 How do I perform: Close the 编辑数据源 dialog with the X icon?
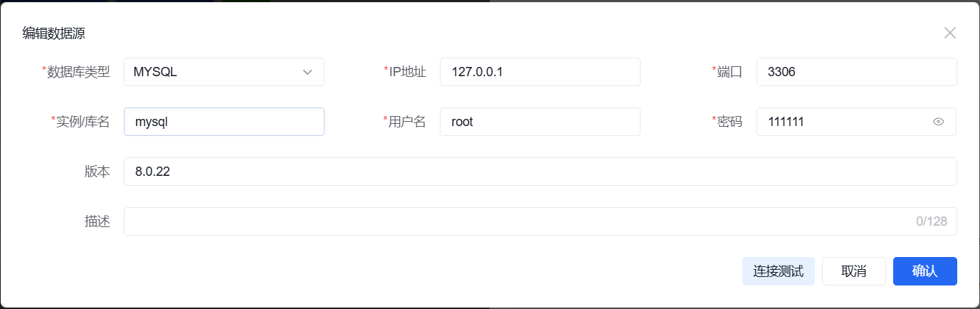pyautogui.click(x=949, y=33)
